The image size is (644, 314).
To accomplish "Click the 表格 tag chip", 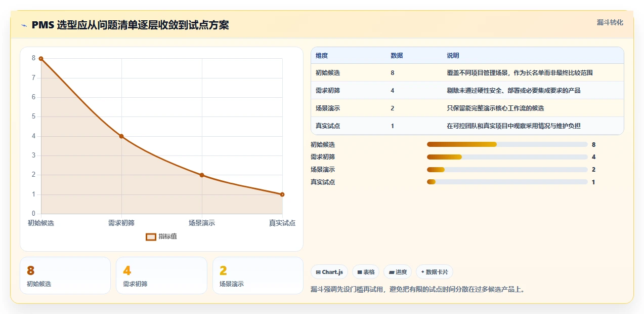I will tap(366, 272).
